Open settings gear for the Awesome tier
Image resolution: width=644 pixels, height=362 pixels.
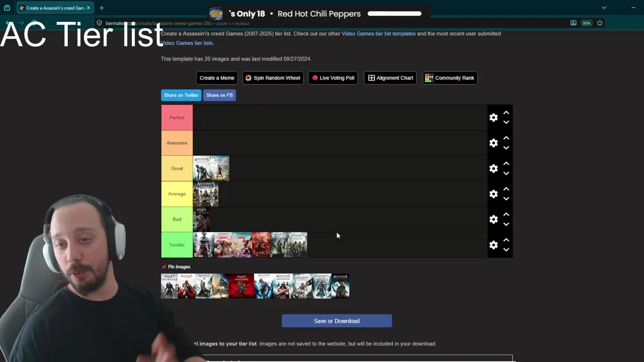pos(494,143)
